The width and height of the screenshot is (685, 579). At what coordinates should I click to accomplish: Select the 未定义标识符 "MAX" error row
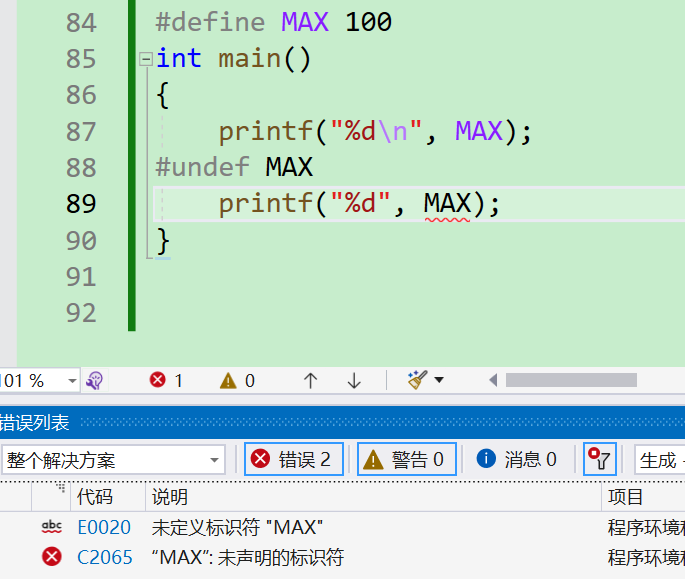click(x=342, y=527)
